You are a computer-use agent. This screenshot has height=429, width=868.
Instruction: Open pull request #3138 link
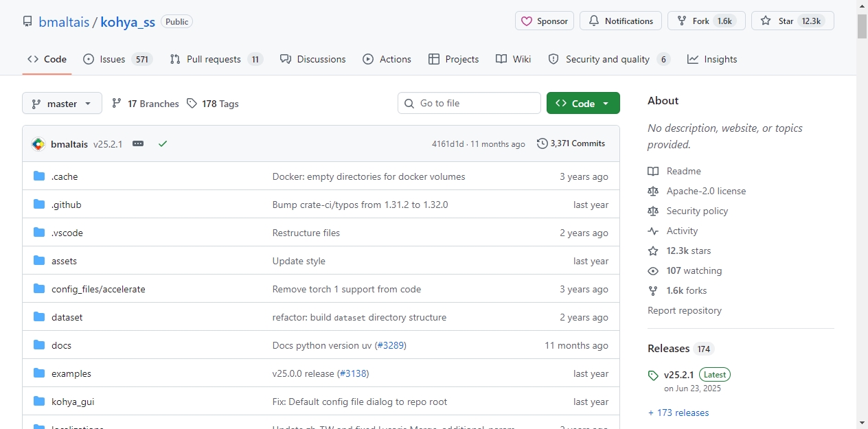353,373
